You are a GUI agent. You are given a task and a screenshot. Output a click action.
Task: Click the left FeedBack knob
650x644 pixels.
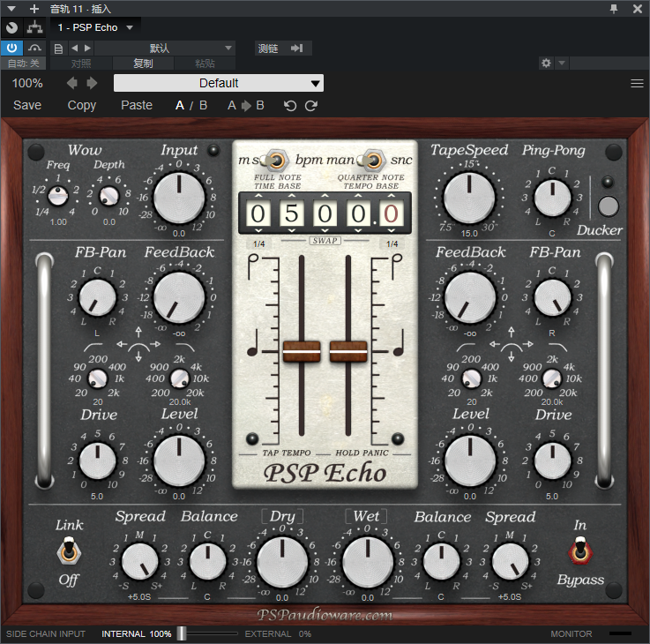(x=179, y=298)
